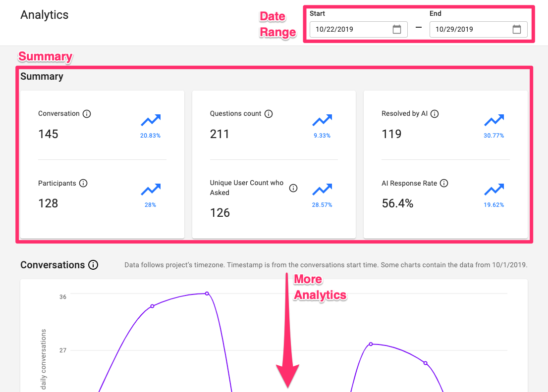The image size is (548, 392).
Task: Click the Questions count trend arrow icon
Action: click(x=322, y=120)
